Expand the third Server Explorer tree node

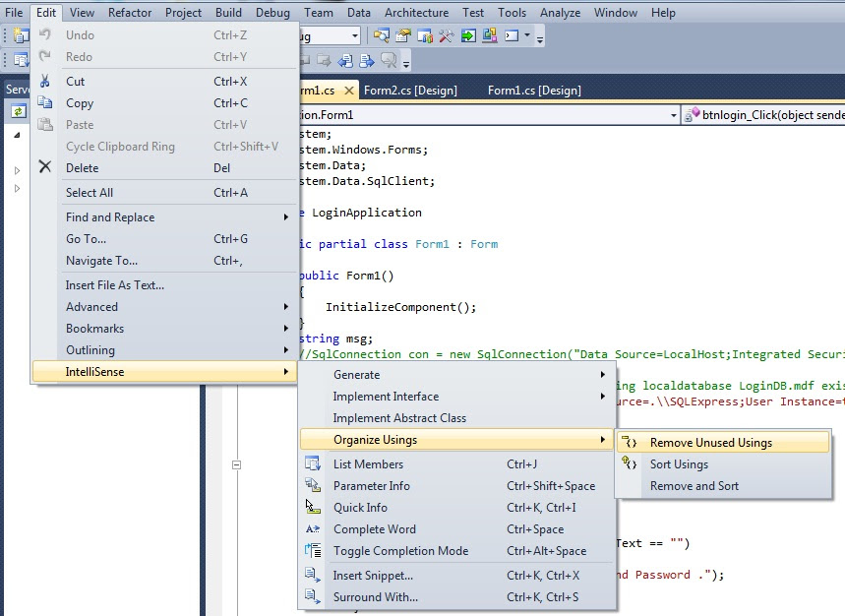click(17, 188)
